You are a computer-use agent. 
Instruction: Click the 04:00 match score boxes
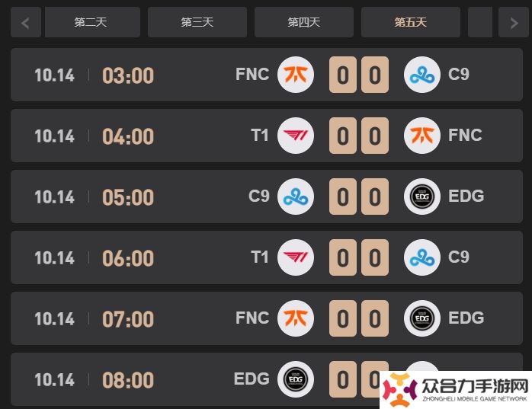click(359, 136)
